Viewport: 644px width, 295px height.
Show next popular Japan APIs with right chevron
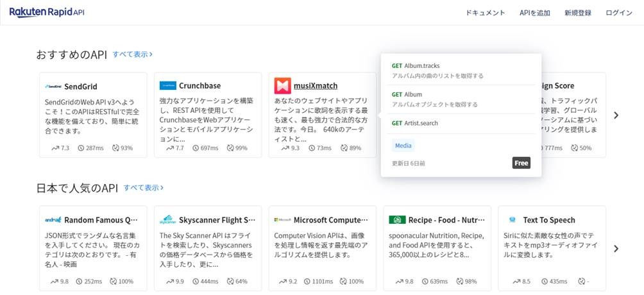616,249
